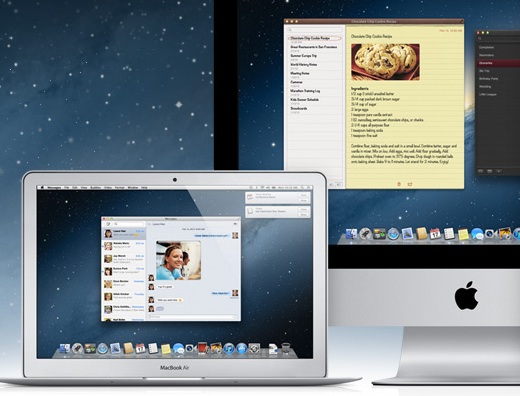Open Finder in the MacBook dock
The width and height of the screenshot is (520, 396).
[x=65, y=348]
